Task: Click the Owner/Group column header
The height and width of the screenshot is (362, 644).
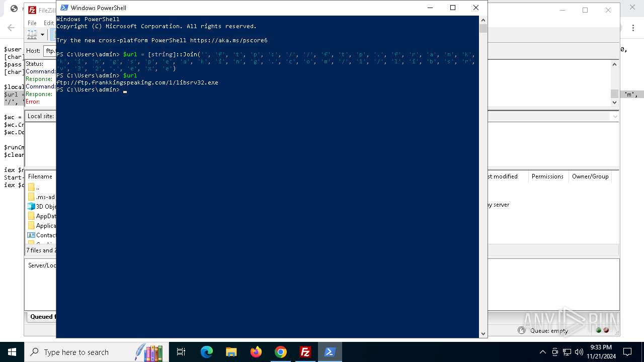Action: click(x=590, y=176)
